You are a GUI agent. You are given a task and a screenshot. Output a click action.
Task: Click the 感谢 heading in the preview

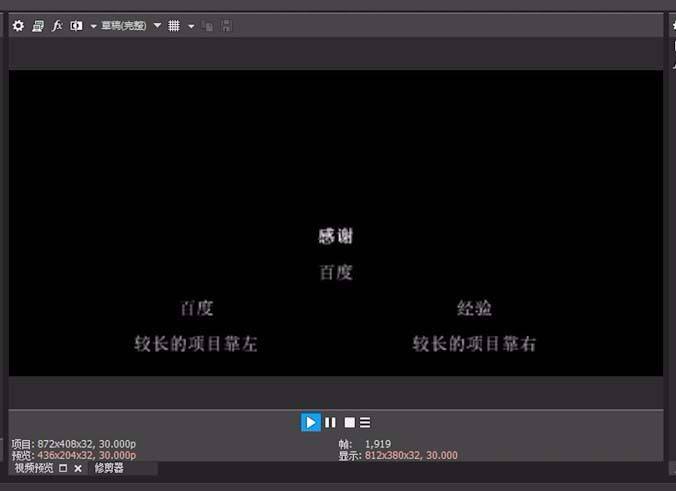(336, 236)
